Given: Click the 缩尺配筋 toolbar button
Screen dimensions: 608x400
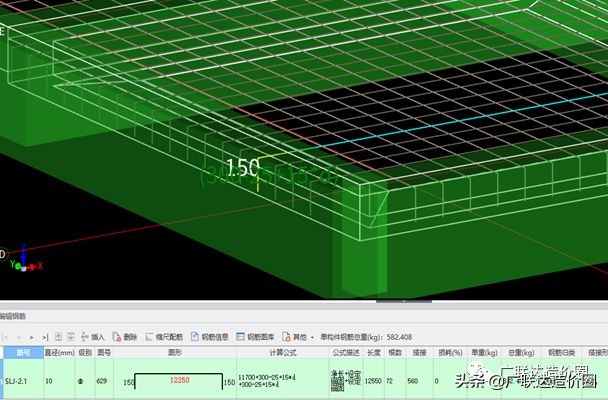Looking at the screenshot, I should coord(164,337).
